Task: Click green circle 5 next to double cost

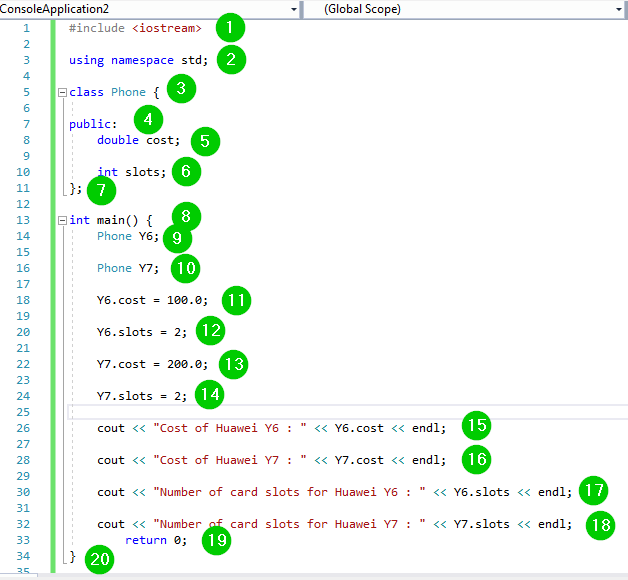Action: pos(205,141)
